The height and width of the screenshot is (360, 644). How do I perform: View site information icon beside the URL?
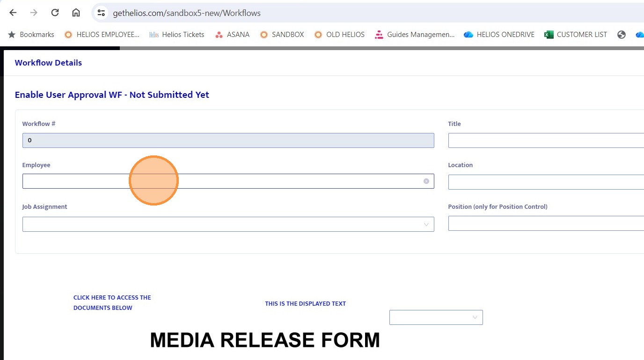(101, 13)
